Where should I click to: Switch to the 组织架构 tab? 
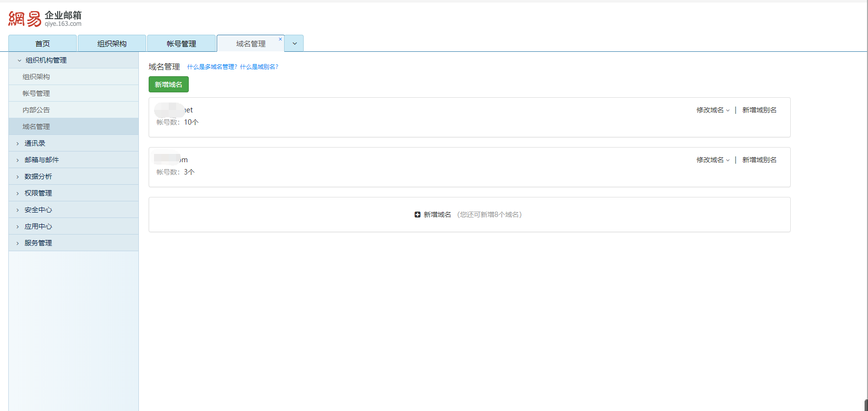pos(112,43)
